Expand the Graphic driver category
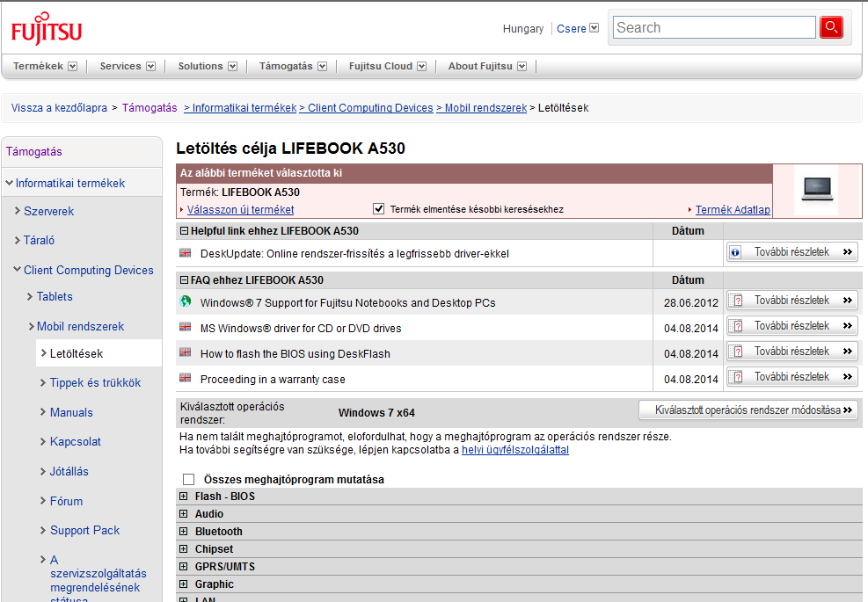The height and width of the screenshot is (602, 868). click(x=183, y=584)
